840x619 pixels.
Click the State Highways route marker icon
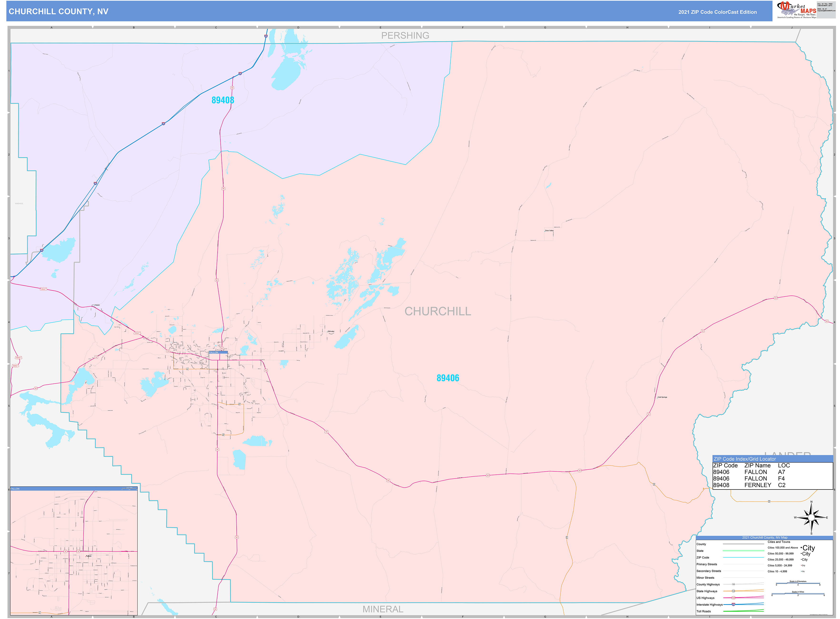click(733, 591)
